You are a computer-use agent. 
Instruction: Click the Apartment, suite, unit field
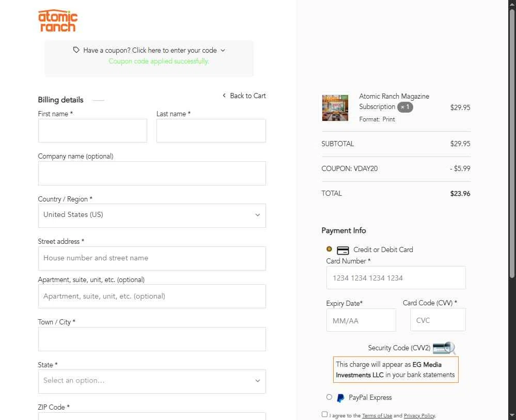coord(152,296)
